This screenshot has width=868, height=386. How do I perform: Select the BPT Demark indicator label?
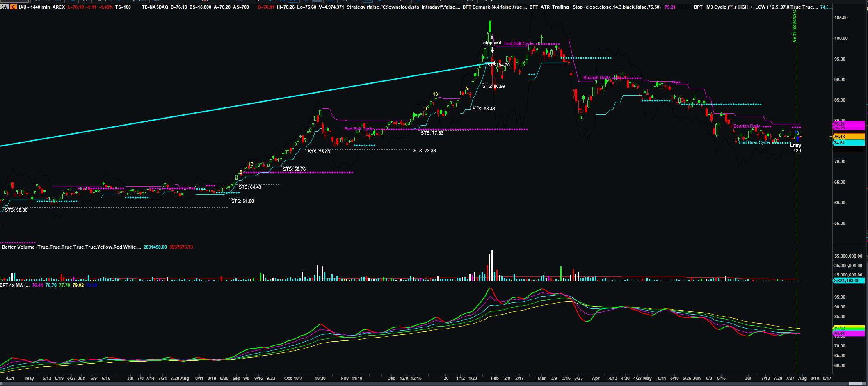pyautogui.click(x=495, y=7)
